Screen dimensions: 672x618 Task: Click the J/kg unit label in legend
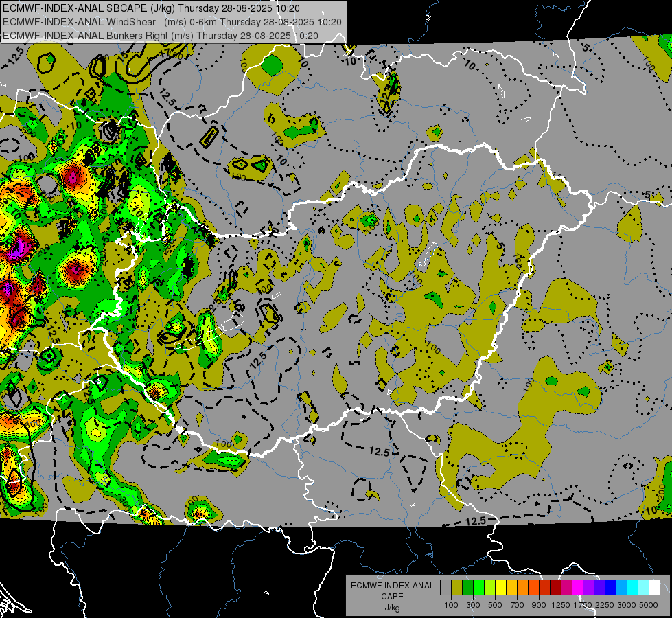click(392, 608)
